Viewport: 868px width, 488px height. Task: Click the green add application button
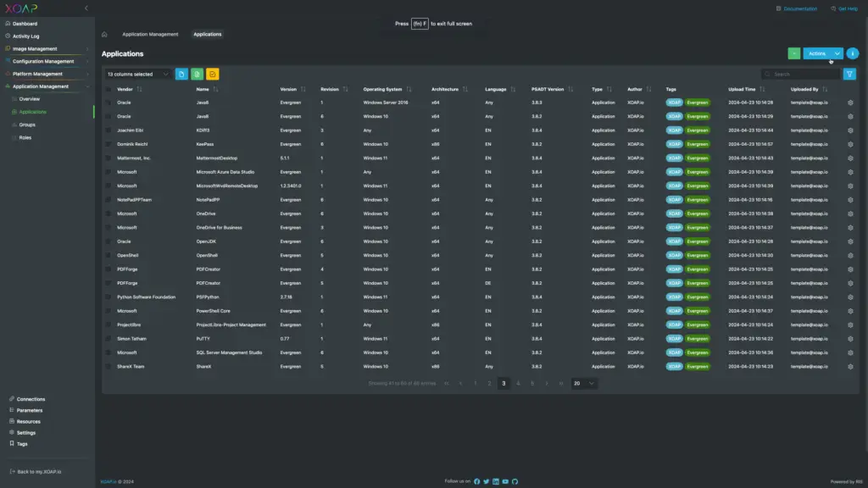pos(793,53)
